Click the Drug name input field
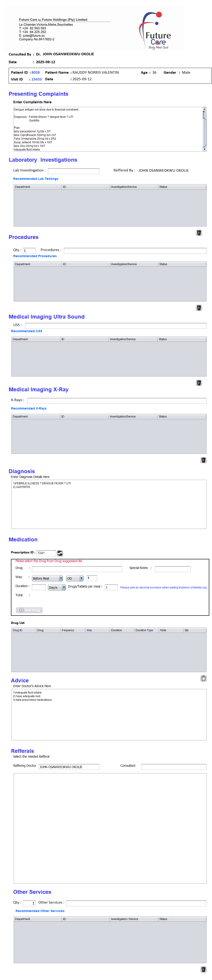Viewport: 212px width, 980px height. click(x=77, y=569)
